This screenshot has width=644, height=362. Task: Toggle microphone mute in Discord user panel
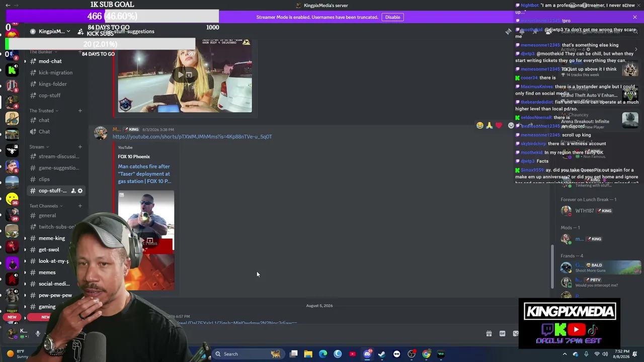38,333
